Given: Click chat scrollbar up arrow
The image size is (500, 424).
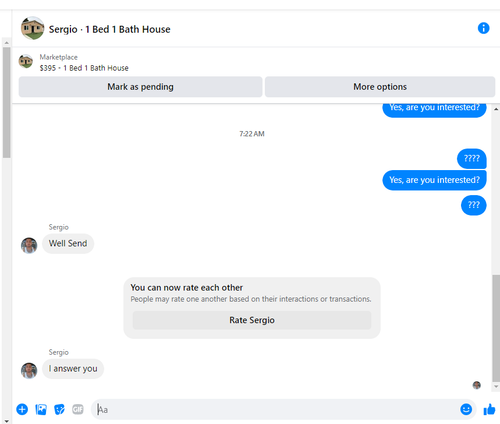Looking at the screenshot, I should [x=496, y=109].
